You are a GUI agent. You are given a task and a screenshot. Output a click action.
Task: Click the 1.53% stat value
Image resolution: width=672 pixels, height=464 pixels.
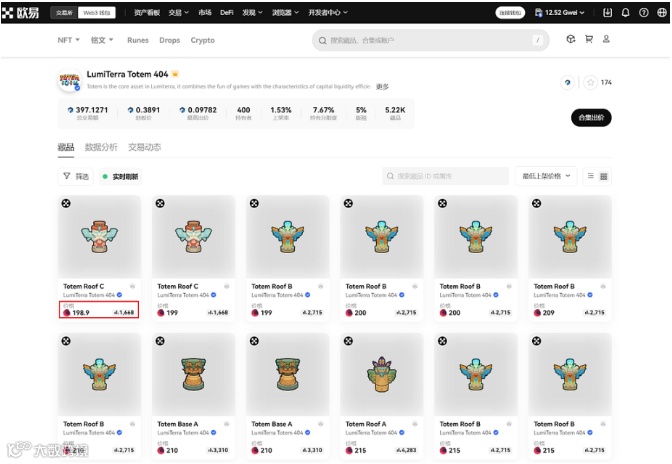(x=281, y=110)
